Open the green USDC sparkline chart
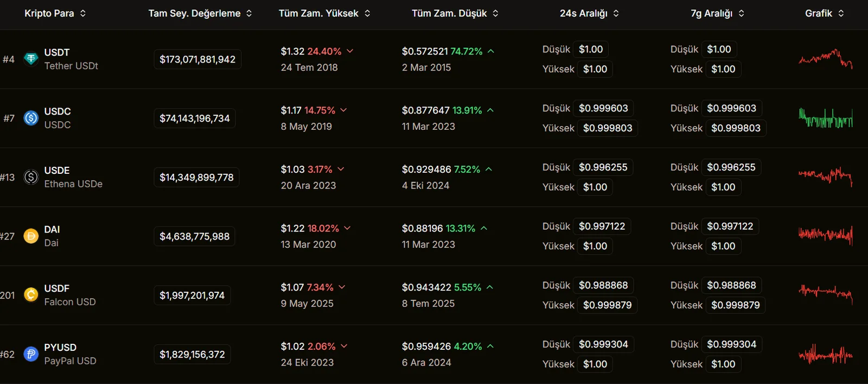This screenshot has height=384, width=868. pos(825,118)
